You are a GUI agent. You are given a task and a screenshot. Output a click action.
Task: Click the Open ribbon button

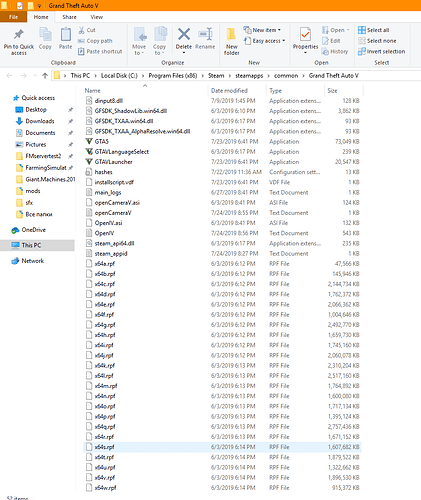[x=336, y=30]
